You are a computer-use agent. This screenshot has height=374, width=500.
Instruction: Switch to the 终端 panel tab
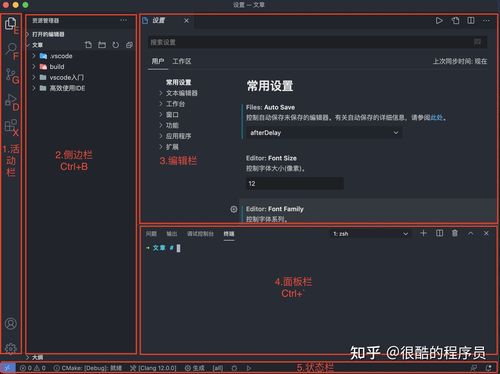[229, 234]
